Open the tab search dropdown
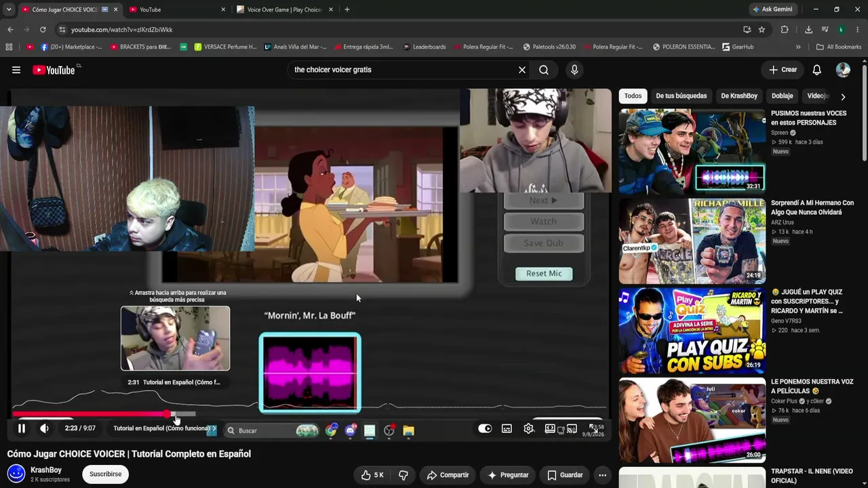868x488 pixels. tap(9, 9)
